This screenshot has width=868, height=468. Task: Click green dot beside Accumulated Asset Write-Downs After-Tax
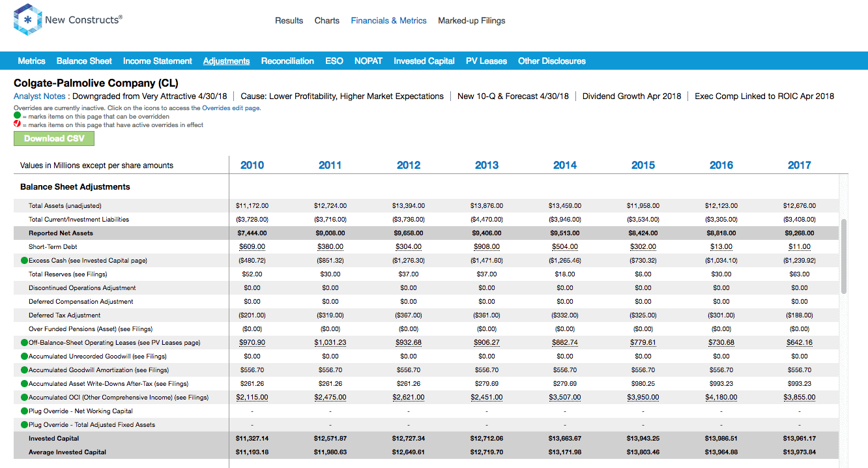coord(24,384)
